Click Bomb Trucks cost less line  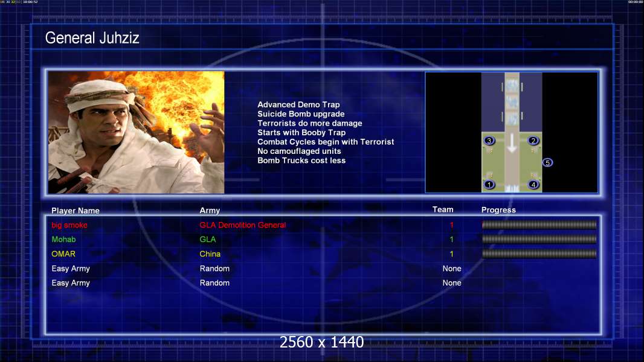click(301, 160)
